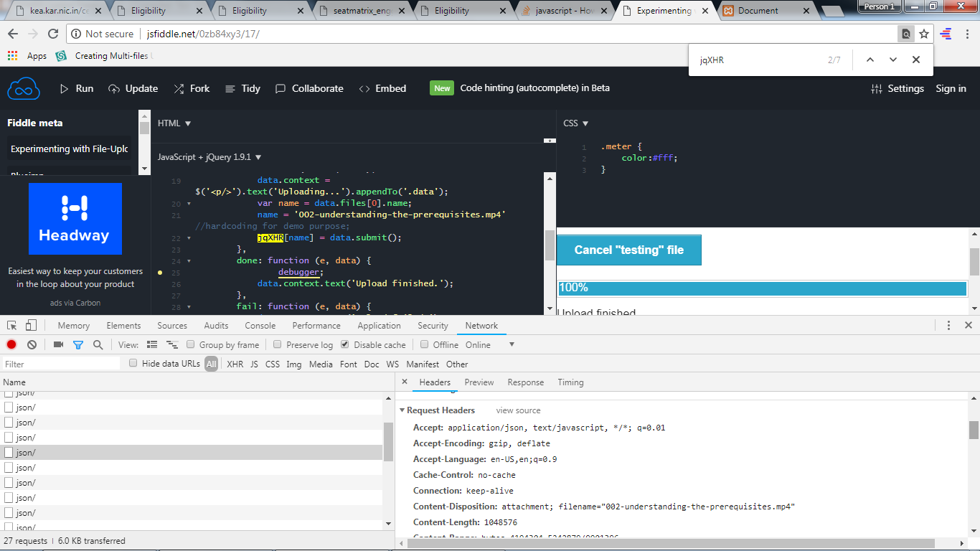The height and width of the screenshot is (551, 980).
Task: Select the All filter type
Action: click(211, 364)
